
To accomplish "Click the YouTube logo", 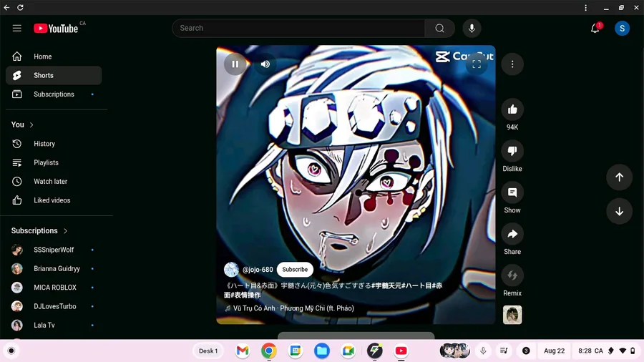I will (x=56, y=29).
